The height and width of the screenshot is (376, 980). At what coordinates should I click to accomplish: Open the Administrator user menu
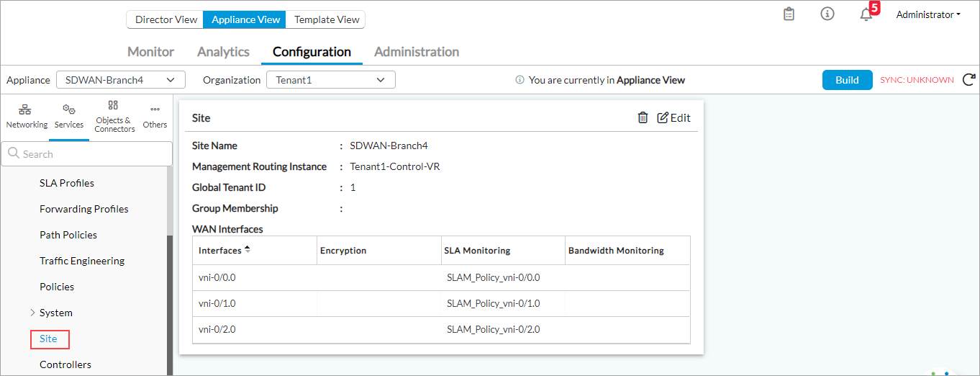click(x=927, y=14)
